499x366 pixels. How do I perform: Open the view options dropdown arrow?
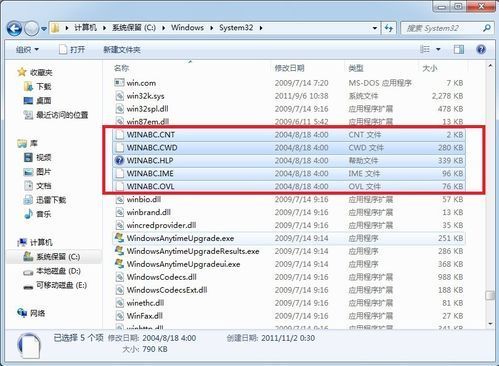438,49
